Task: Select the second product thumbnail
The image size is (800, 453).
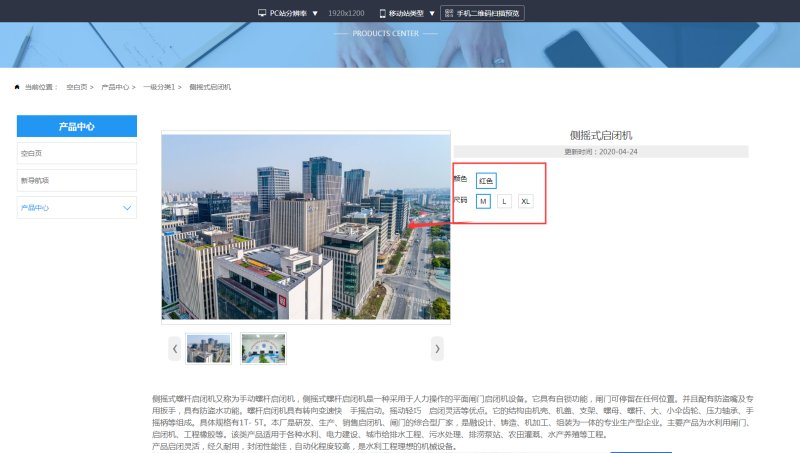Action: click(263, 348)
